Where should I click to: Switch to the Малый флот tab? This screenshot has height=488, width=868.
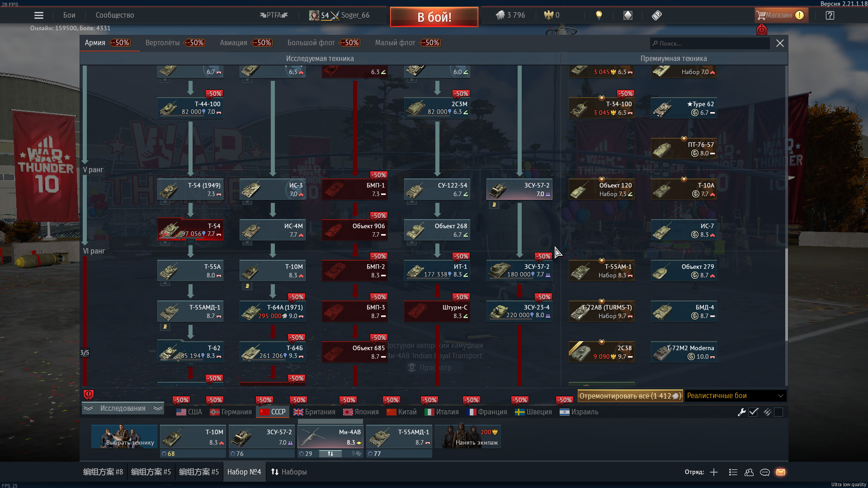(x=395, y=43)
